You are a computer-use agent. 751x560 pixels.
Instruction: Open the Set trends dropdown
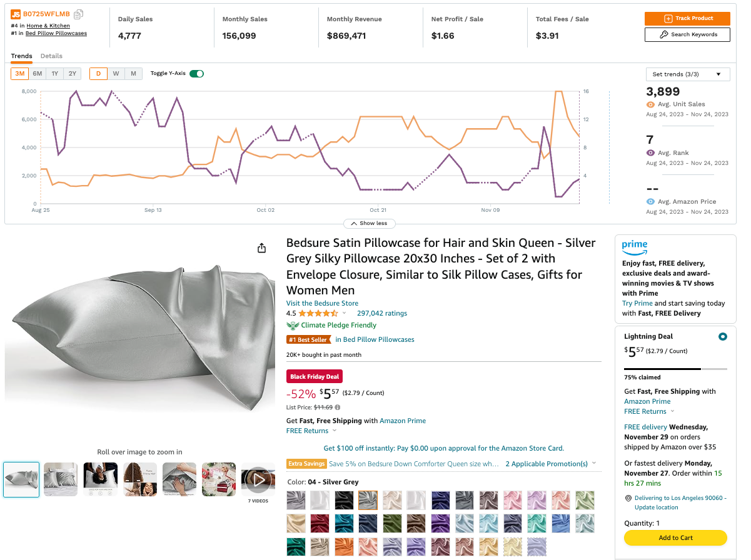pyautogui.click(x=687, y=74)
